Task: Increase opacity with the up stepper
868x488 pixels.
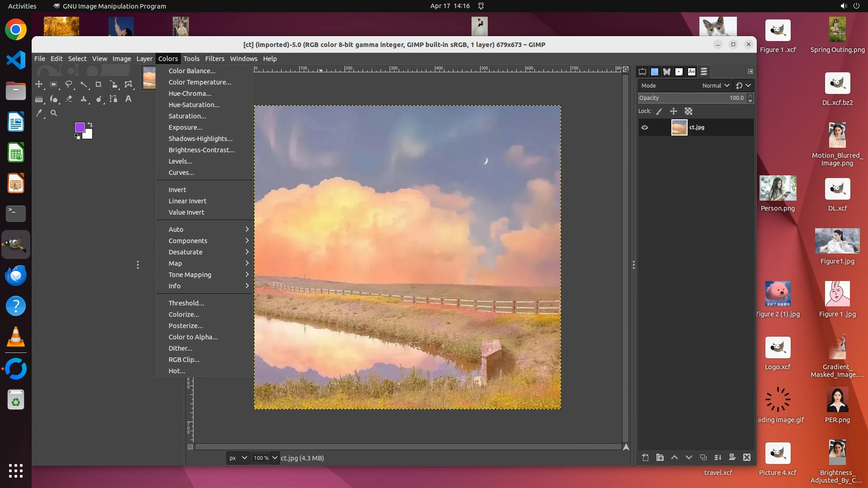Action: pos(750,96)
